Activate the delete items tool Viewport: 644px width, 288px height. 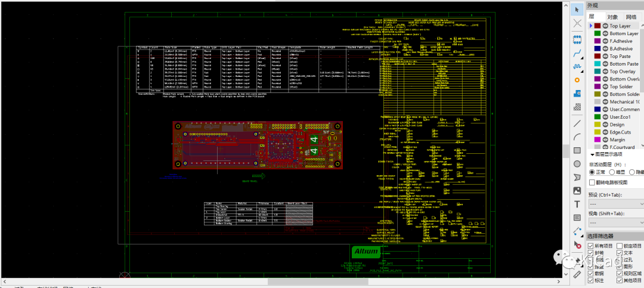(577, 244)
